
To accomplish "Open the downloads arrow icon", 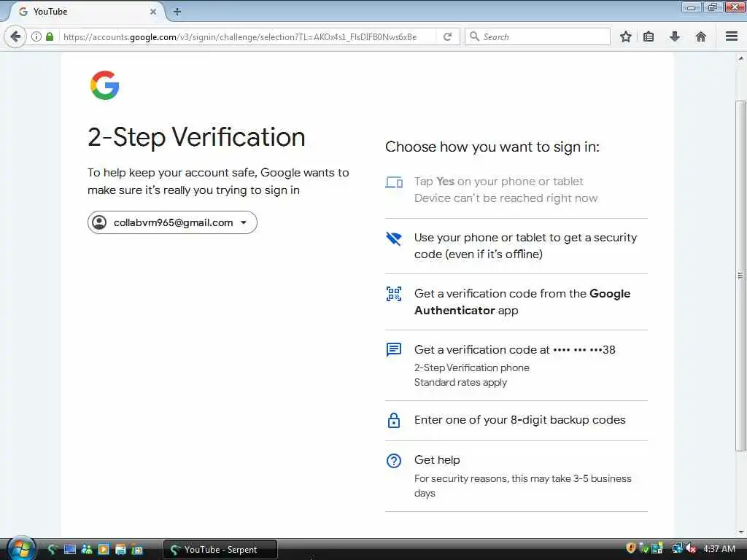I will tap(675, 36).
